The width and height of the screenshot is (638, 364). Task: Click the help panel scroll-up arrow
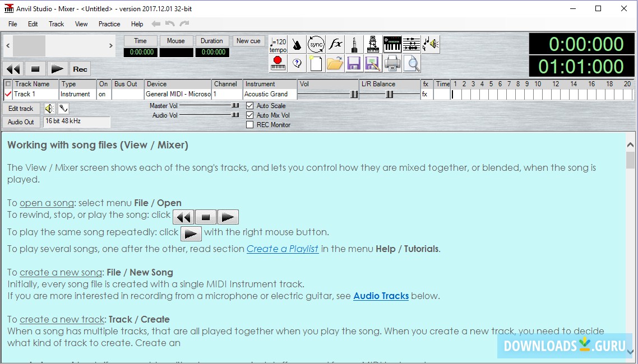tap(630, 144)
